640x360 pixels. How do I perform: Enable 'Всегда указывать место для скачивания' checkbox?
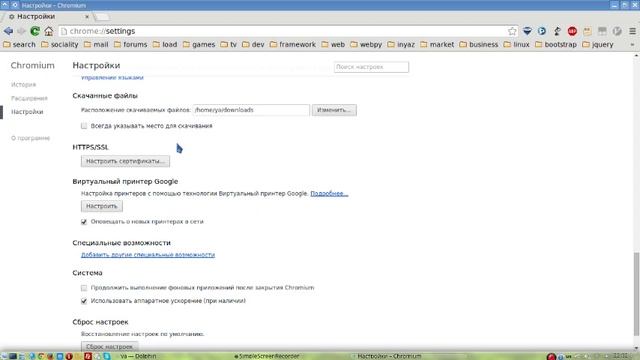(x=84, y=126)
